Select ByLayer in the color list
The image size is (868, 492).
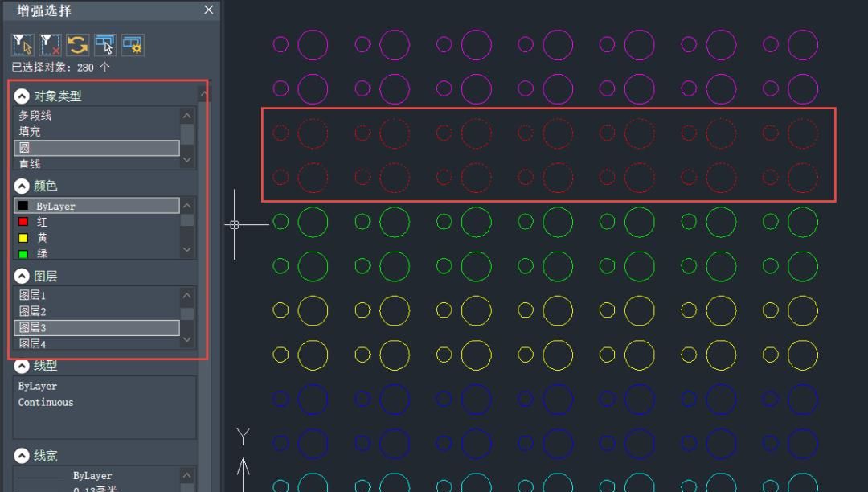[97, 206]
